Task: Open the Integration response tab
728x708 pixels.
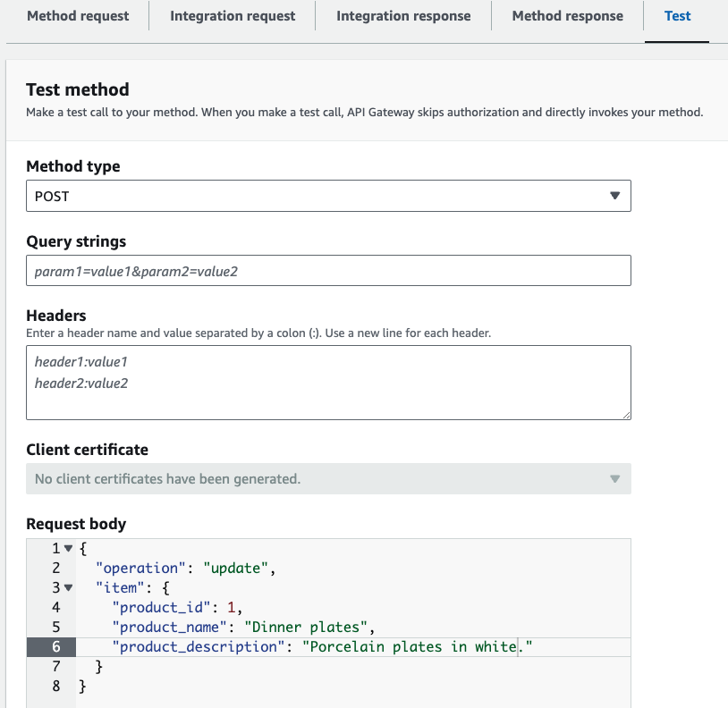Action: point(403,16)
